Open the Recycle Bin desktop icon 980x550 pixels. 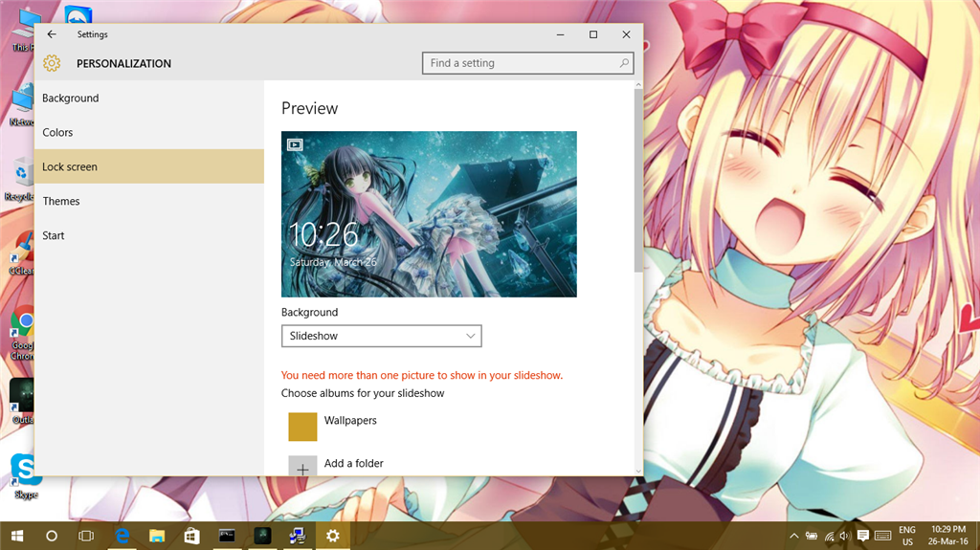21,180
